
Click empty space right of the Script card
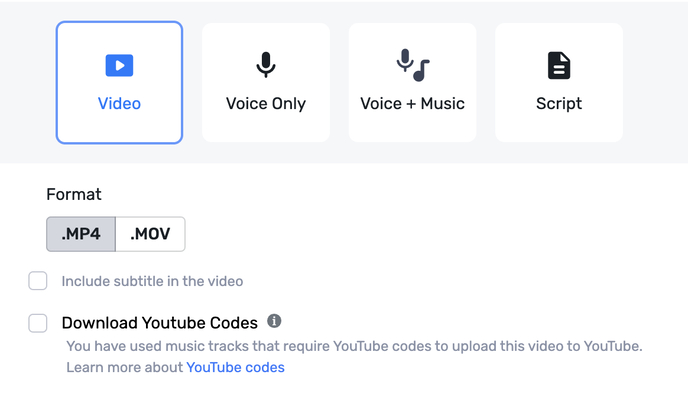(655, 82)
